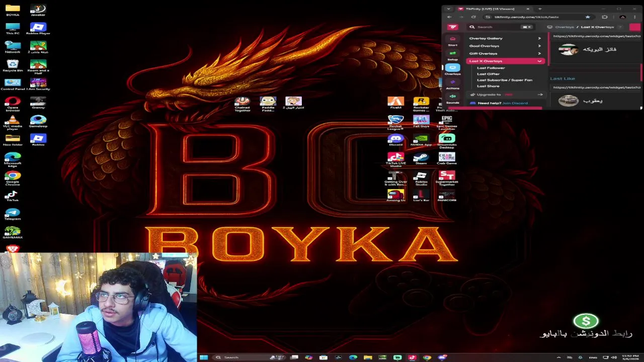Screen dimensions: 644x362
Task: Open the Windows Start button
Action: 204,357
